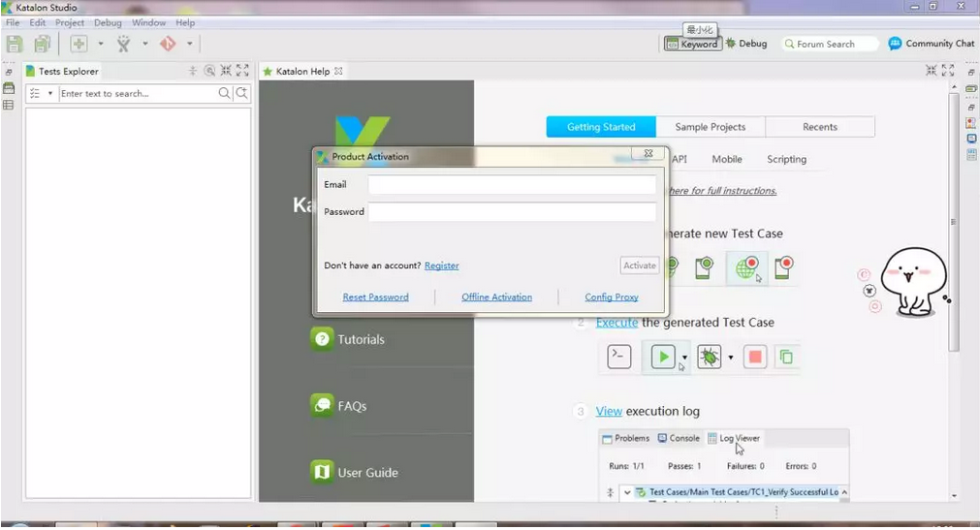Click the red-pin picture icon in right strip
This screenshot has width=980, height=530.
(x=970, y=123)
